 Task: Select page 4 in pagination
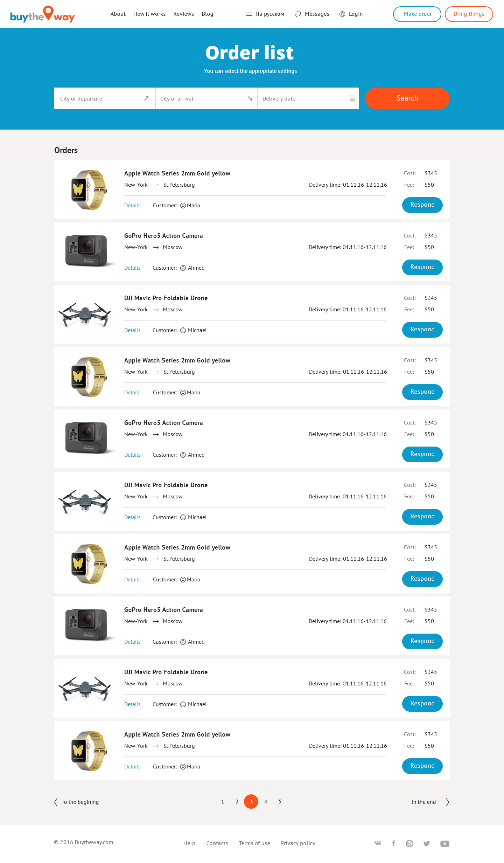[x=266, y=801]
